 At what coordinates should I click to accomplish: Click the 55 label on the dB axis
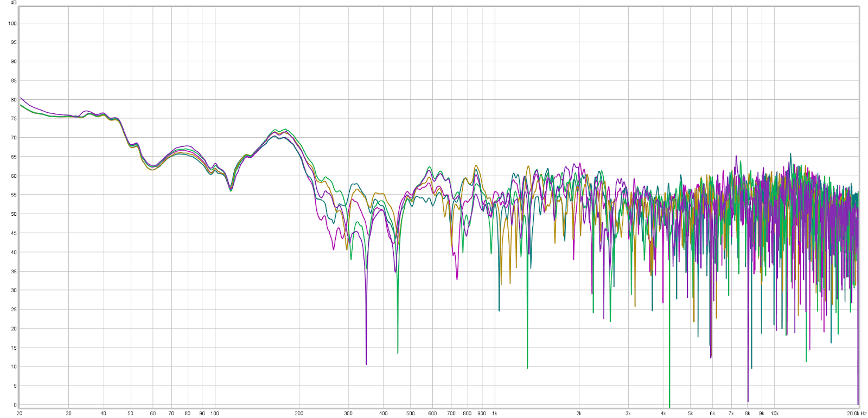(x=14, y=195)
